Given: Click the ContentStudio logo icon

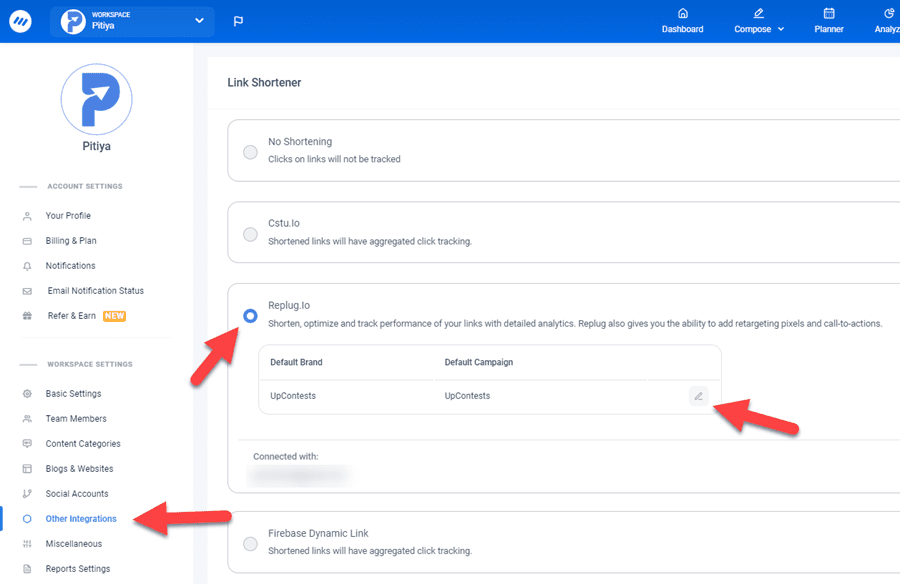Looking at the screenshot, I should 21,21.
